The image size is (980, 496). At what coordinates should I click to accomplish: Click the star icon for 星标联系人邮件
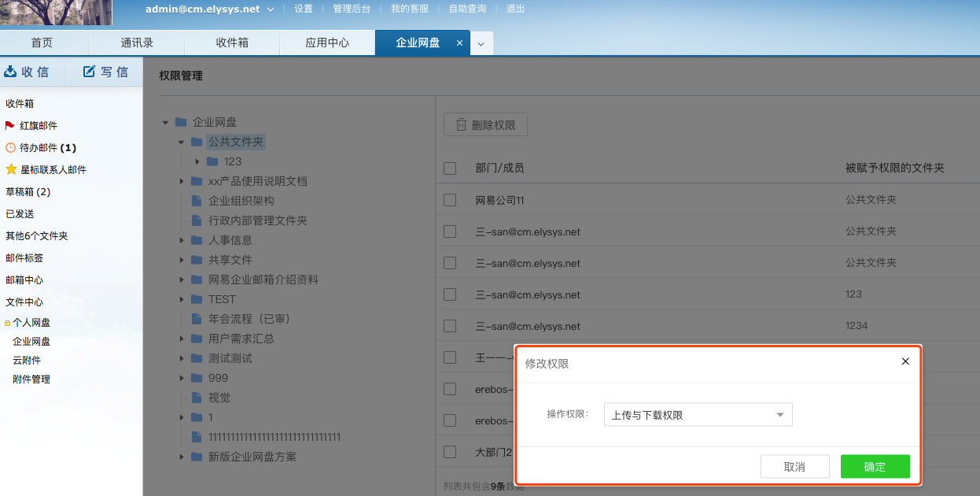[x=11, y=169]
